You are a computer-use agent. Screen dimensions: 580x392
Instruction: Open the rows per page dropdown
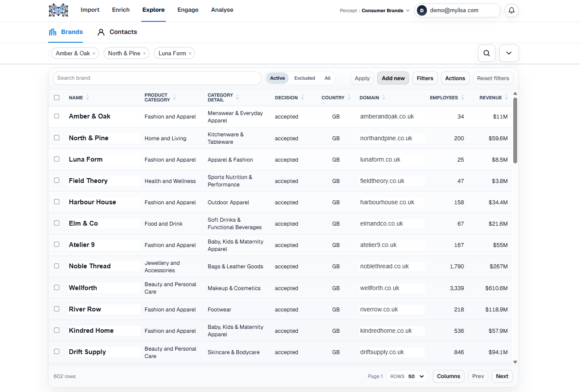coord(408,376)
